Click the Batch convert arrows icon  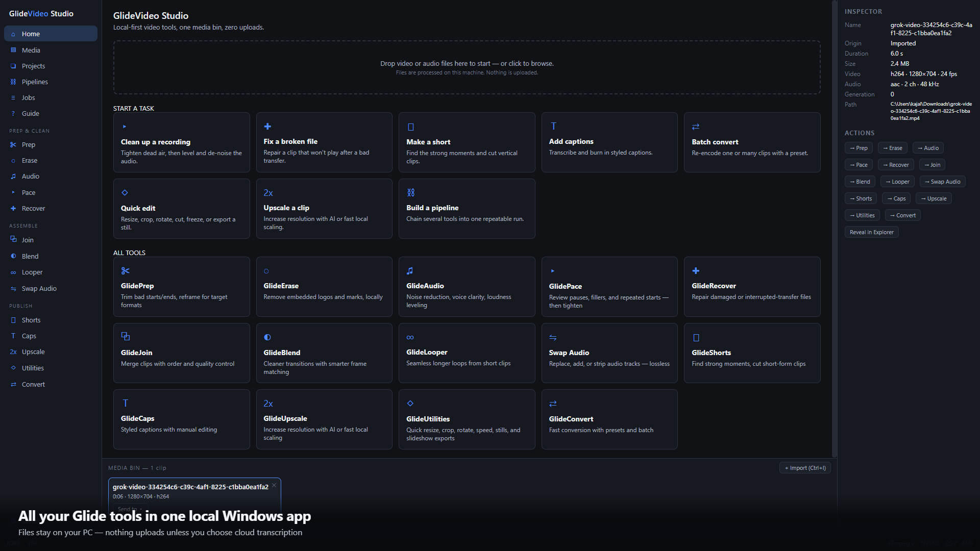(x=696, y=127)
